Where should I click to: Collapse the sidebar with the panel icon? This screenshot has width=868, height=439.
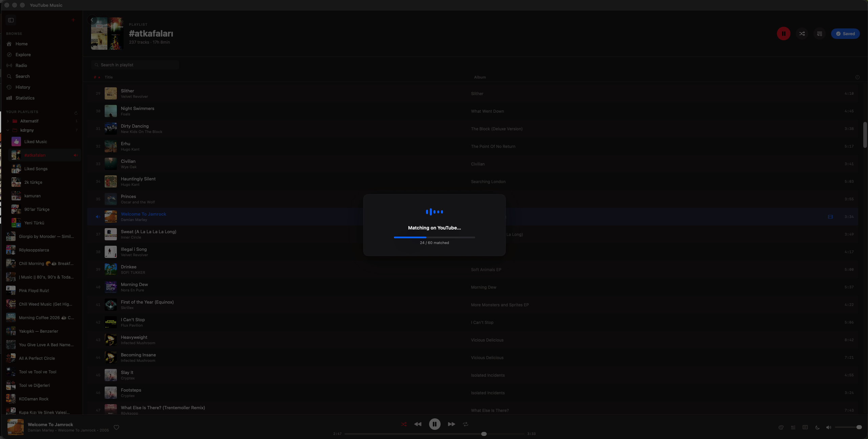tap(11, 20)
